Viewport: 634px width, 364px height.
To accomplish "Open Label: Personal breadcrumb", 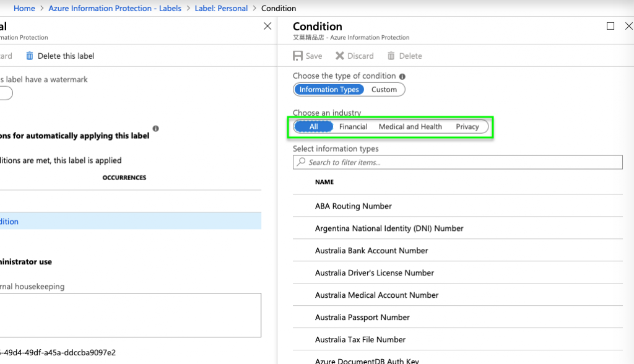I will (x=221, y=9).
